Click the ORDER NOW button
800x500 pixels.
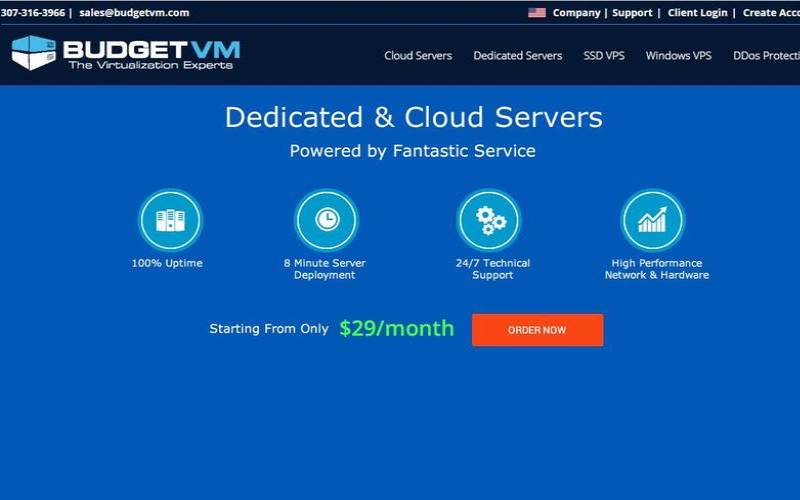[x=537, y=330]
